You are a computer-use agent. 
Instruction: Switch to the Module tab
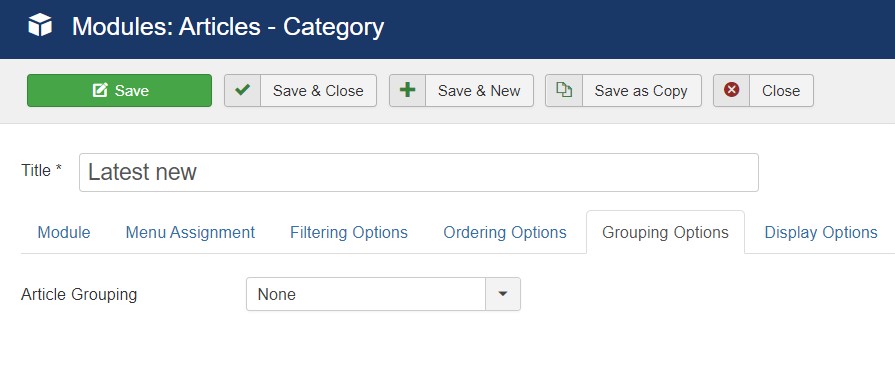pos(64,233)
